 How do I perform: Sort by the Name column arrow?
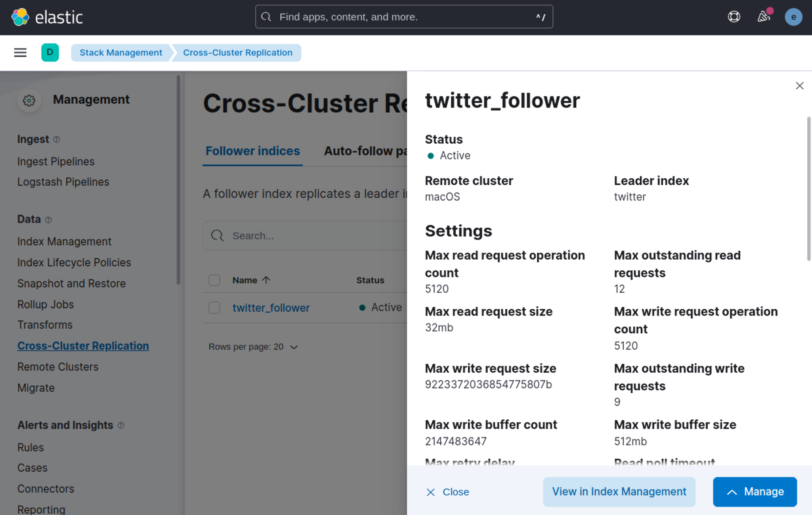click(266, 280)
